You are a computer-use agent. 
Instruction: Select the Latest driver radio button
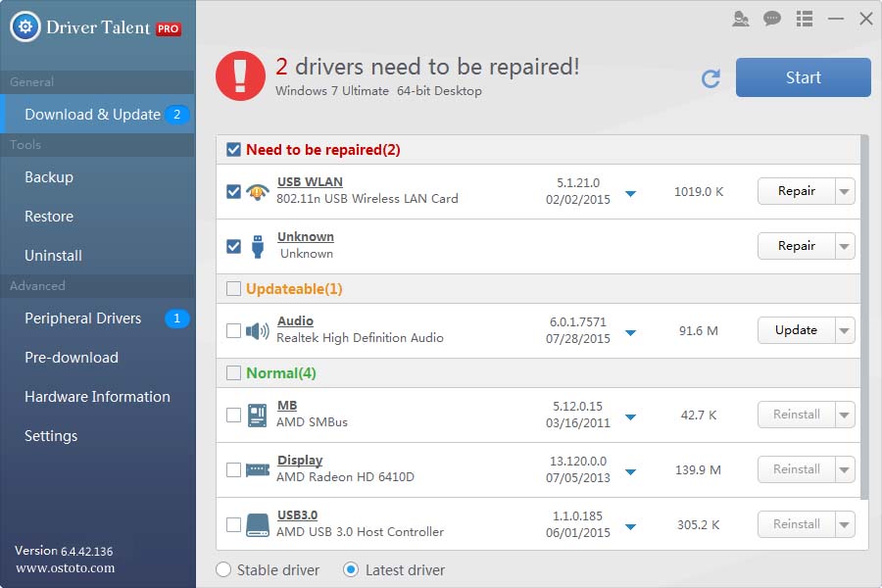point(351,570)
